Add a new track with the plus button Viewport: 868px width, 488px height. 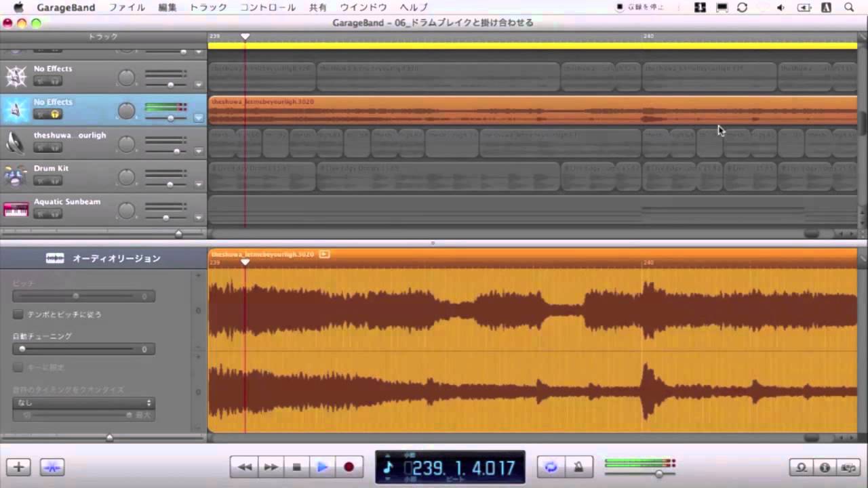tap(18, 467)
